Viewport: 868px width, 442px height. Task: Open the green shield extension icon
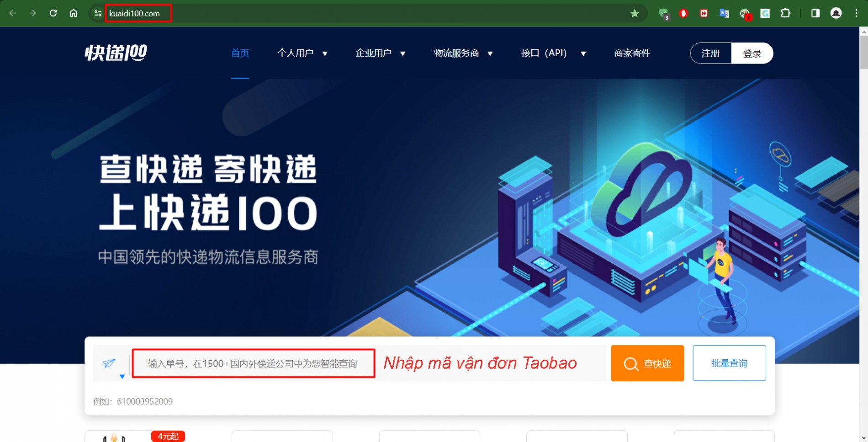pos(663,14)
